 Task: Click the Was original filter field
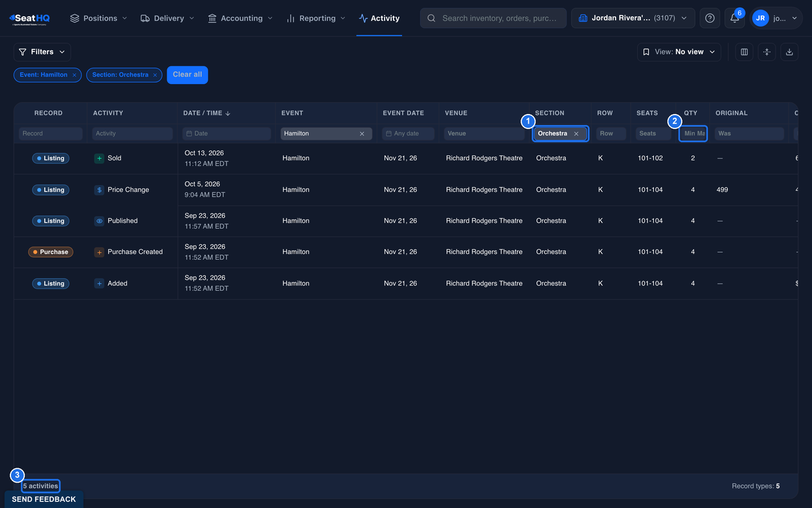pos(750,134)
